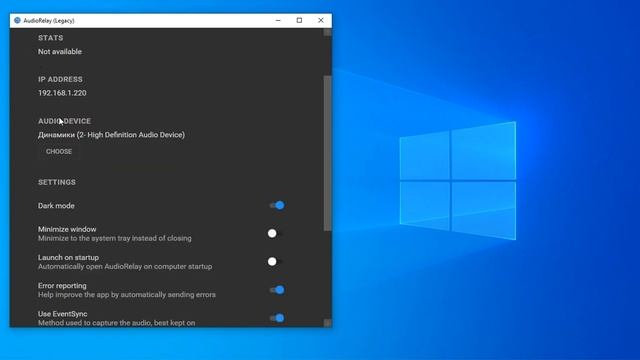Click the STATS section heading
Screen dimensions: 640x360
(51, 38)
